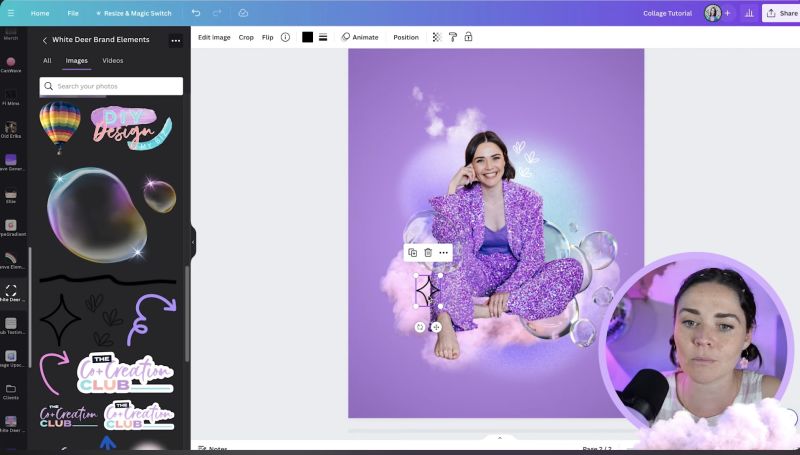The width and height of the screenshot is (800, 455).
Task: Open more options on floating element toolbar
Action: pyautogui.click(x=443, y=252)
